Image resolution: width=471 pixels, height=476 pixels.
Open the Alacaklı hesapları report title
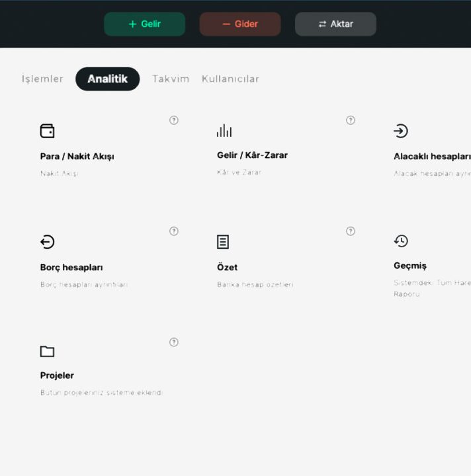pyautogui.click(x=432, y=157)
